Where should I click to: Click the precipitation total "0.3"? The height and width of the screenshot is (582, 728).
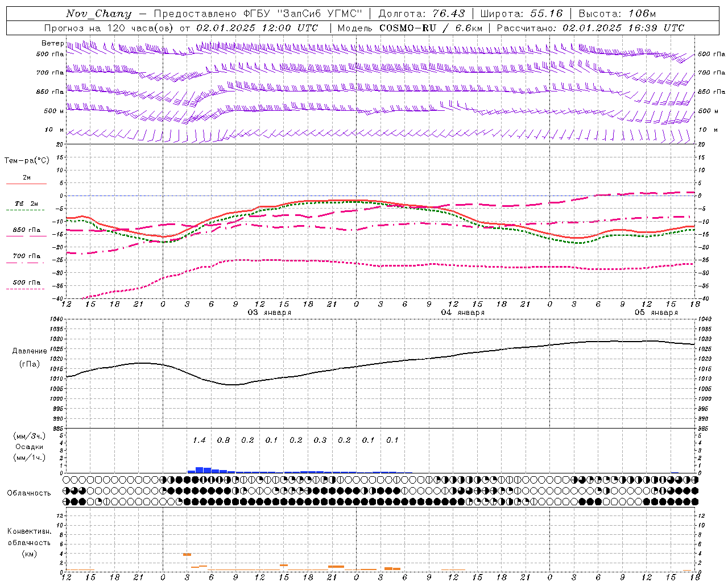point(320,440)
